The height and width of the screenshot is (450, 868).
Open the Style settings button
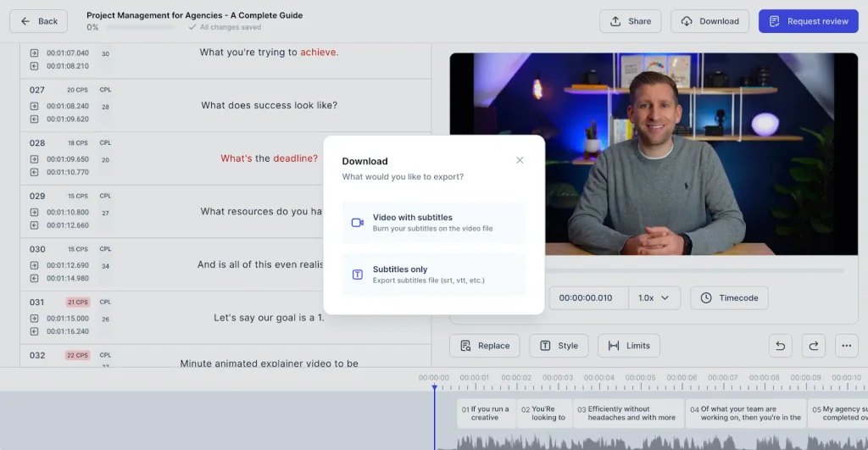tap(559, 346)
